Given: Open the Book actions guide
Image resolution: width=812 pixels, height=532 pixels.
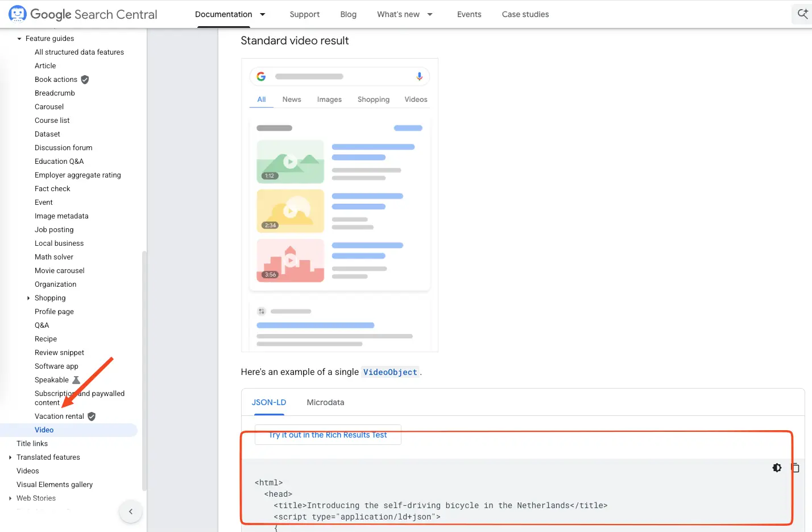Looking at the screenshot, I should point(56,80).
